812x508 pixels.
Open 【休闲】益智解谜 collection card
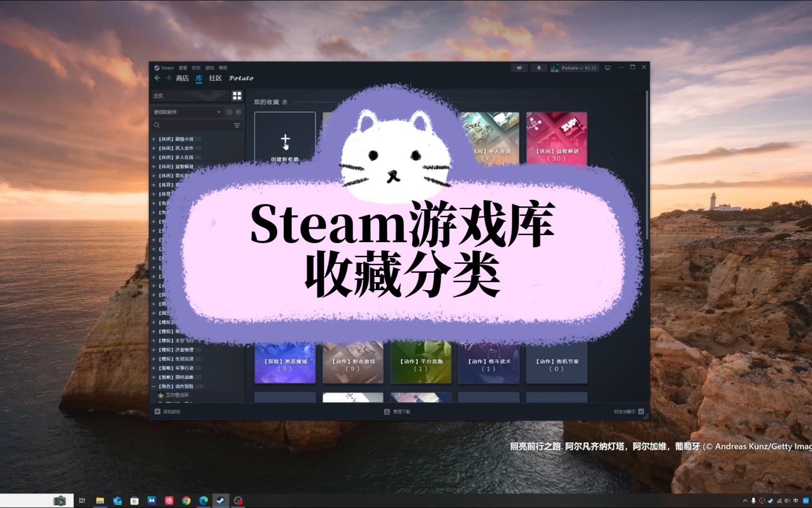[x=557, y=138]
